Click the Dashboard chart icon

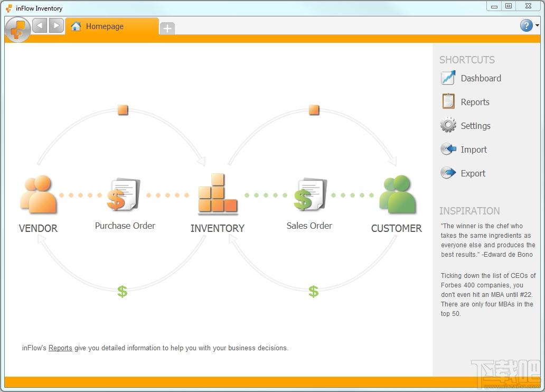click(x=448, y=78)
